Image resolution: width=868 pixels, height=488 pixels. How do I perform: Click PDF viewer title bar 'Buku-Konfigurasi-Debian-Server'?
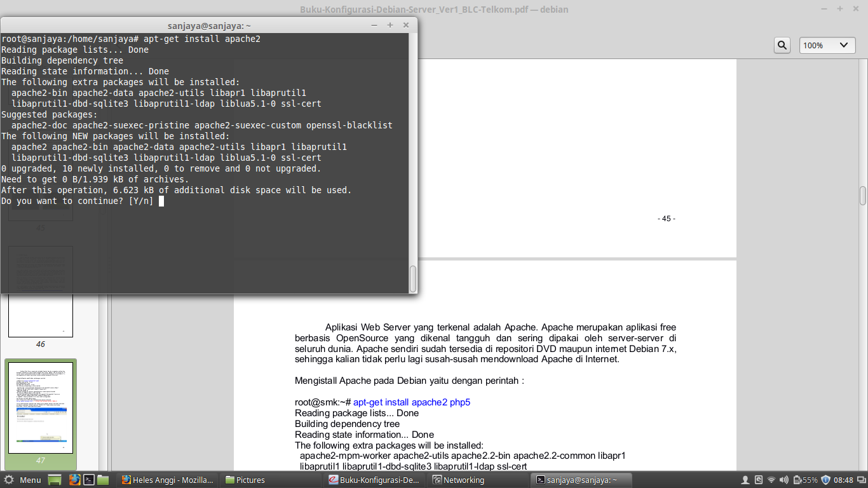pos(434,9)
